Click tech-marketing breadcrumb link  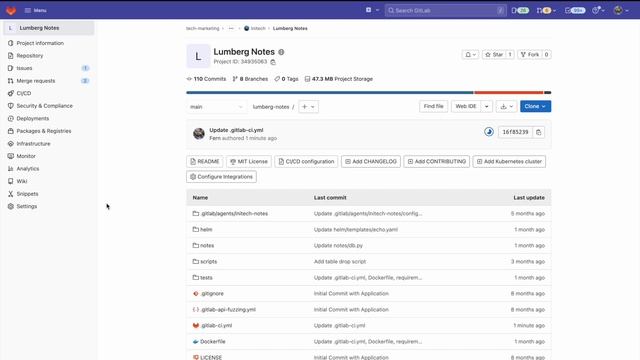click(x=202, y=29)
